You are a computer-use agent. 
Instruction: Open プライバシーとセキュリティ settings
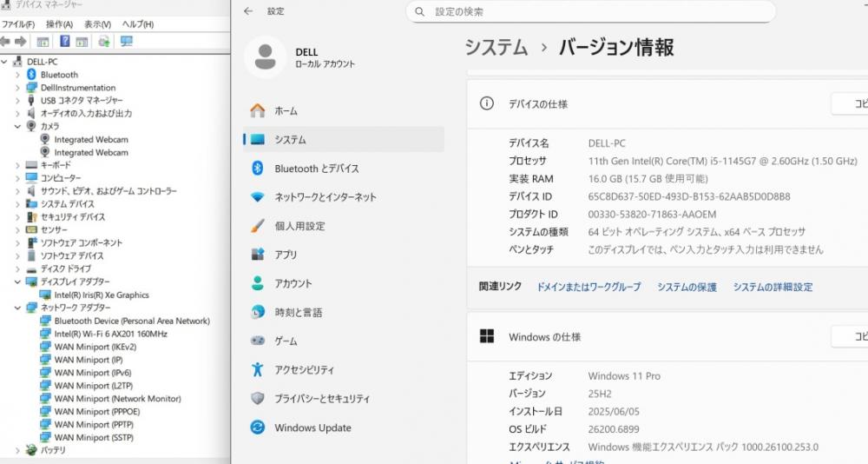click(x=321, y=399)
